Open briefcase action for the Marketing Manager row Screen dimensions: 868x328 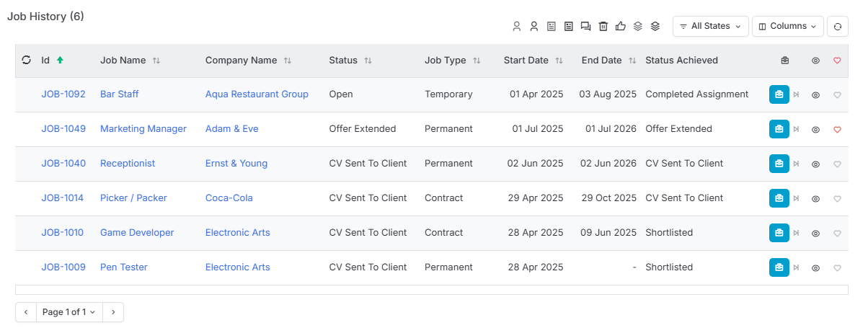[x=779, y=129]
